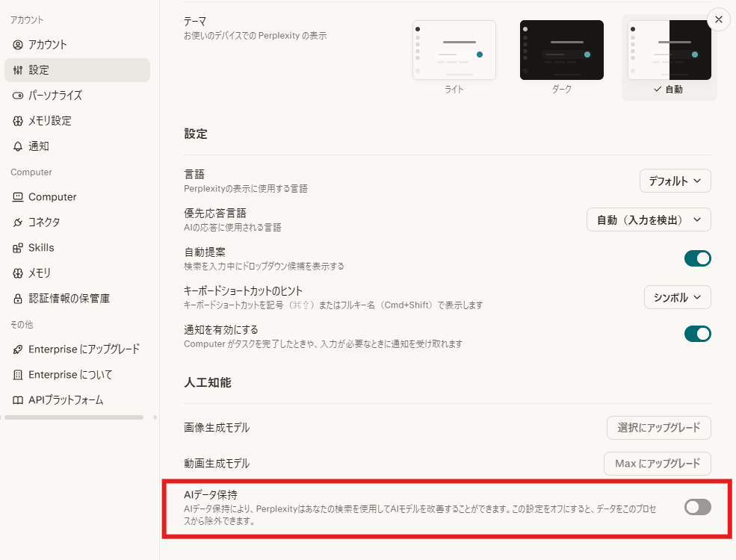Screen dimensions: 736x560
Task: Select 設定 in the sidebar
Action: click(x=78, y=70)
